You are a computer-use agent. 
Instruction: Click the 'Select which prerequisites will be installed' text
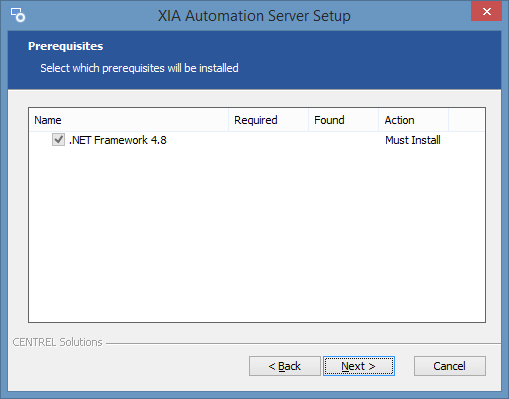click(139, 68)
